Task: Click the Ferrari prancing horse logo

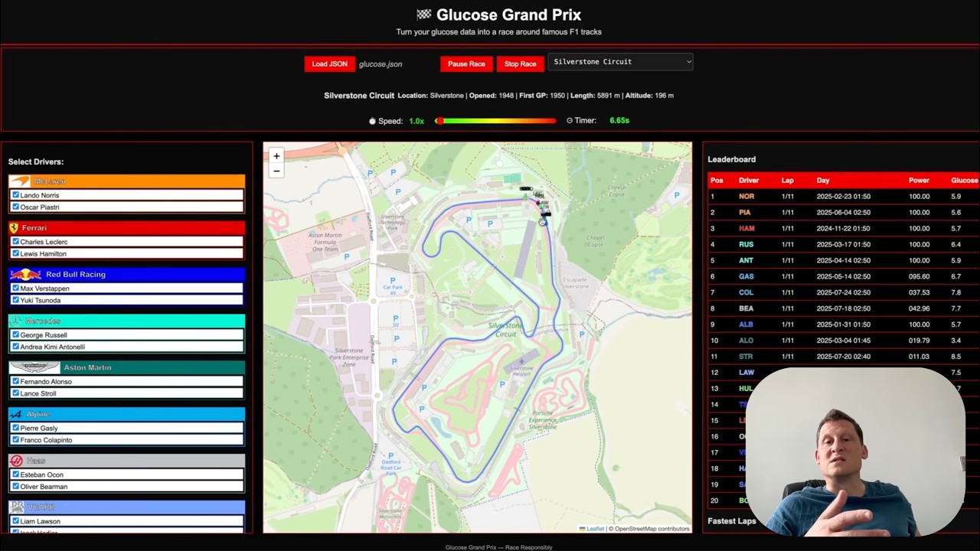Action: (x=14, y=228)
